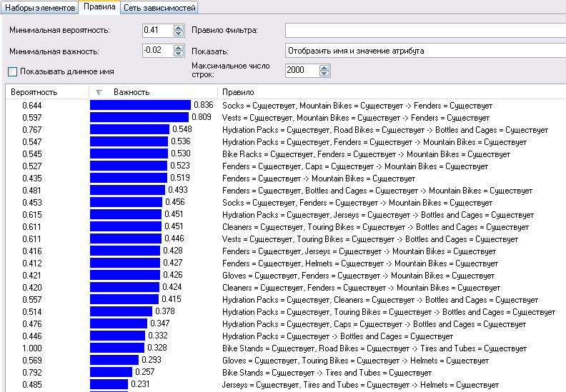The height and width of the screenshot is (392, 566).
Task: Click the Минимальная вероятность value field
Action: (x=157, y=30)
